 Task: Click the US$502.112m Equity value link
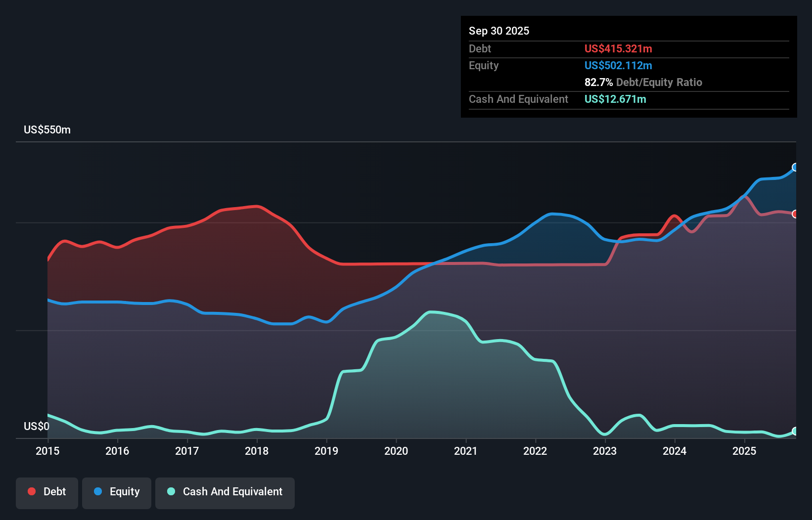tap(618, 65)
